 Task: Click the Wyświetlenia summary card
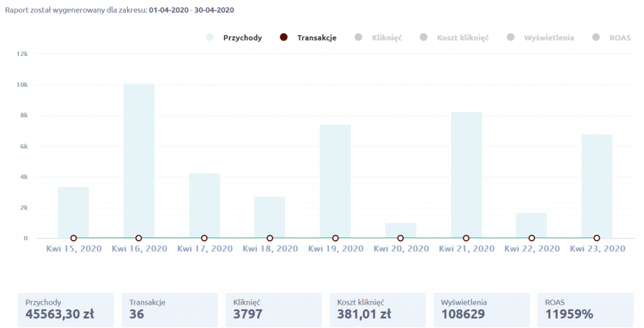click(482, 309)
